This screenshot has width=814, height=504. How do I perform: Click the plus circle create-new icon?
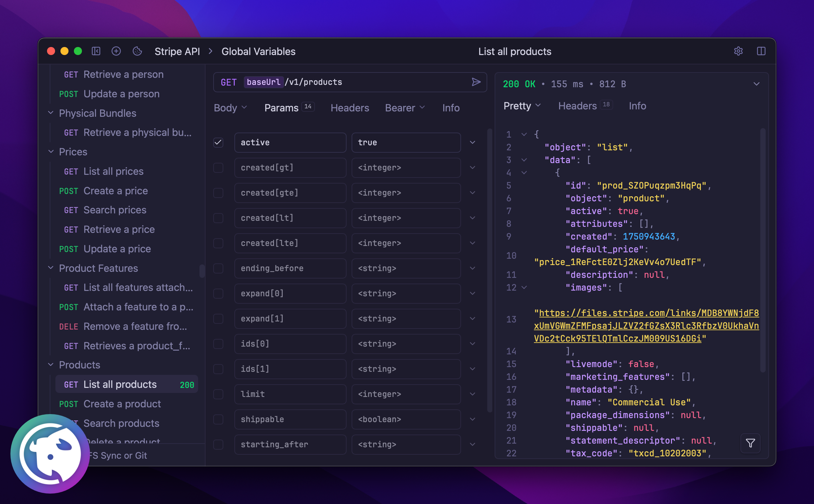(116, 51)
